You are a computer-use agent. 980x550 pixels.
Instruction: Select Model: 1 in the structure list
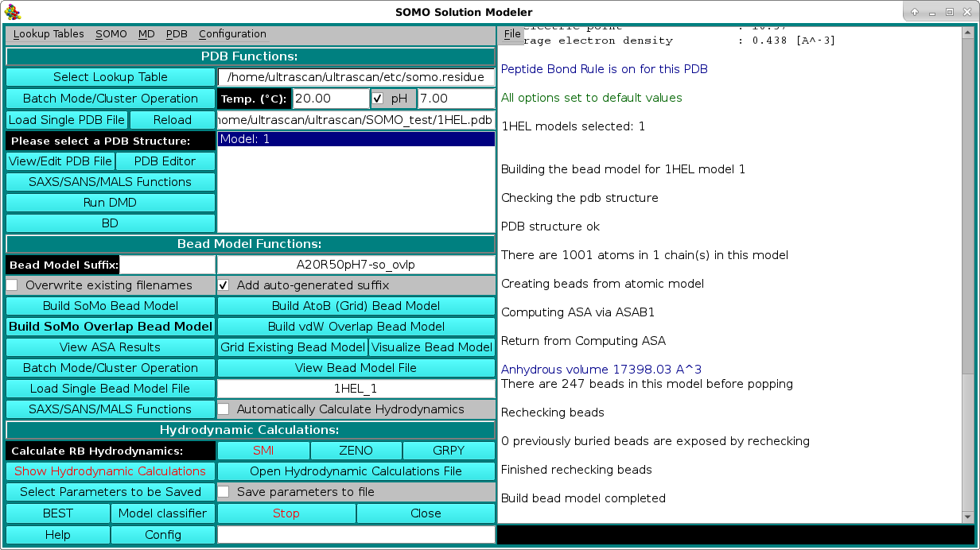(x=356, y=139)
